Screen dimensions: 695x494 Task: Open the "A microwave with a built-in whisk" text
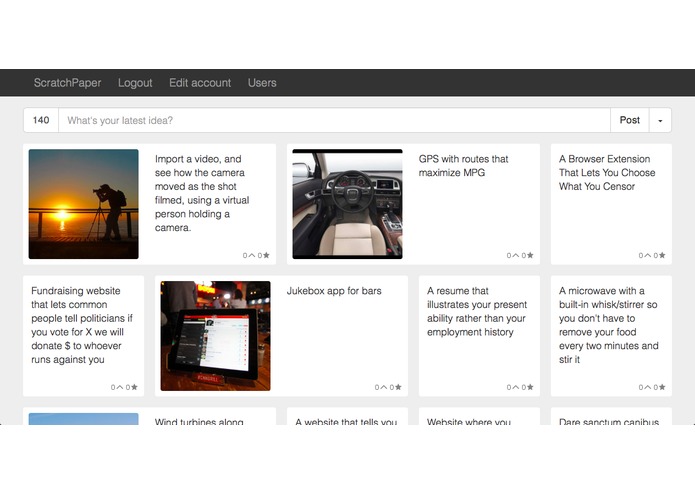point(609,325)
